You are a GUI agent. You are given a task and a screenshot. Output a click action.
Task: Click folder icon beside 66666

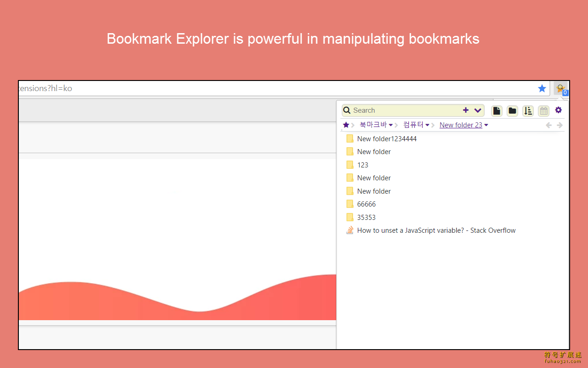pos(350,204)
